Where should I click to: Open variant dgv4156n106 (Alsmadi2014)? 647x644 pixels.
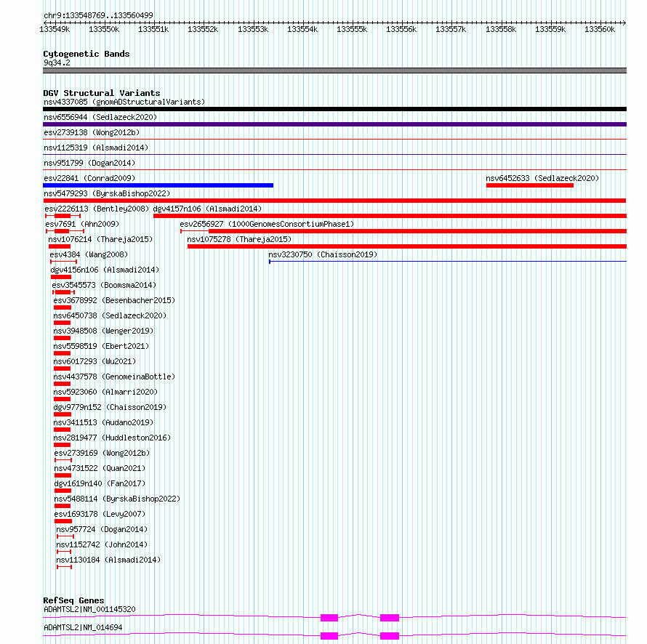point(105,270)
